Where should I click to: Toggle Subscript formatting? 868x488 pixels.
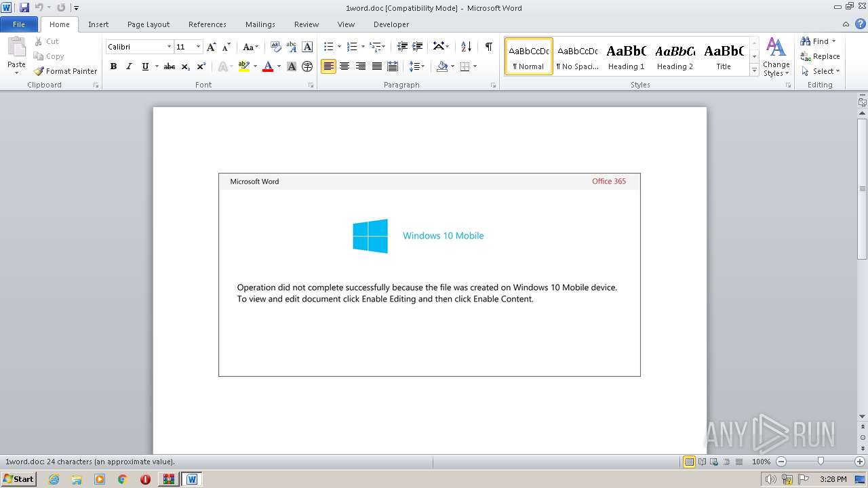[186, 66]
